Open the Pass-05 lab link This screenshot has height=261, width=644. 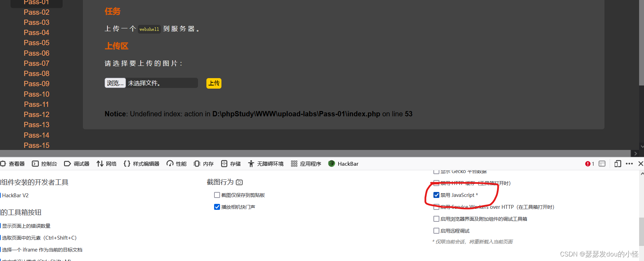[36, 43]
